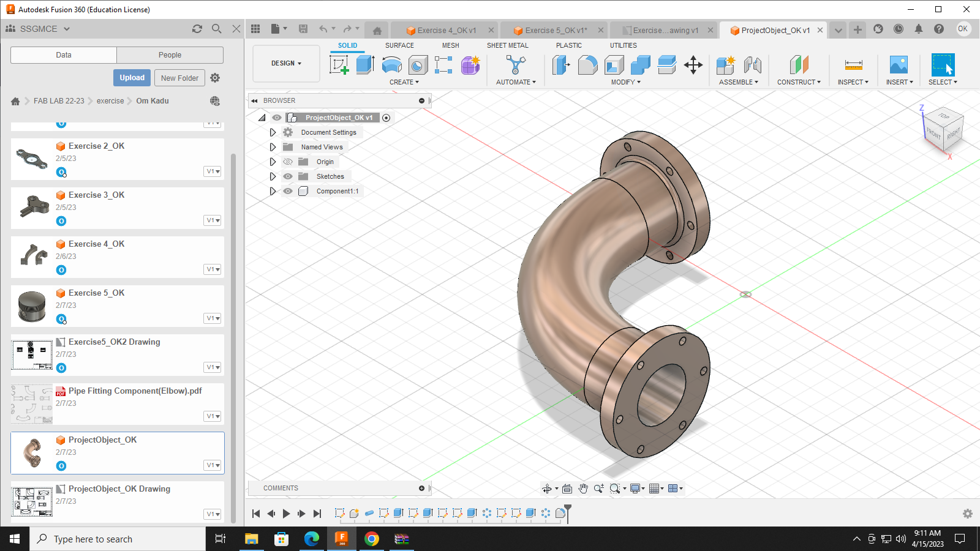Click the Press Pull tool icon
Image resolution: width=980 pixels, height=551 pixels.
point(560,65)
